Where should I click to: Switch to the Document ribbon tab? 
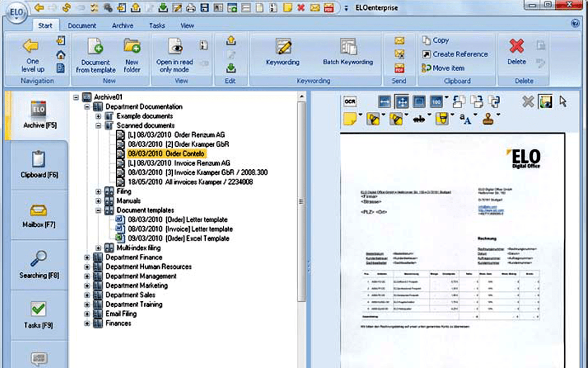[82, 26]
